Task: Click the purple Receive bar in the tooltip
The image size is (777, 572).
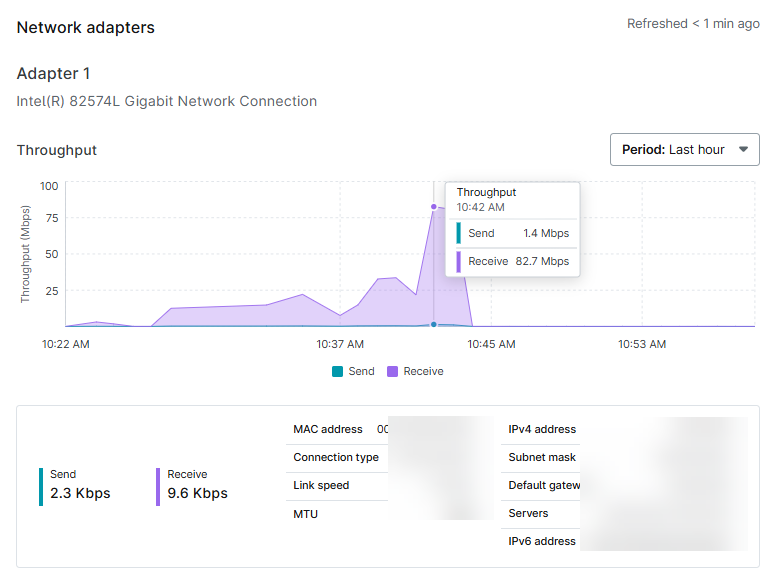Action: click(x=459, y=262)
